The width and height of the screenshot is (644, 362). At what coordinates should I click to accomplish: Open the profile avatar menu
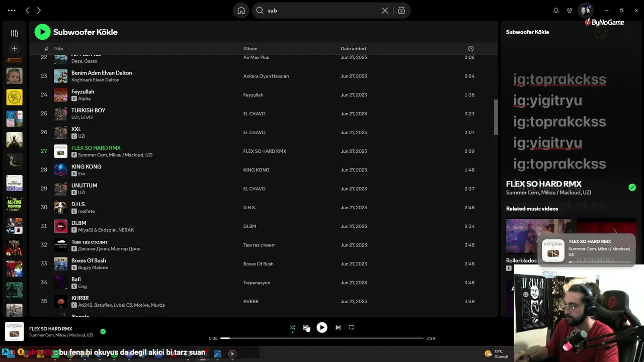(585, 10)
